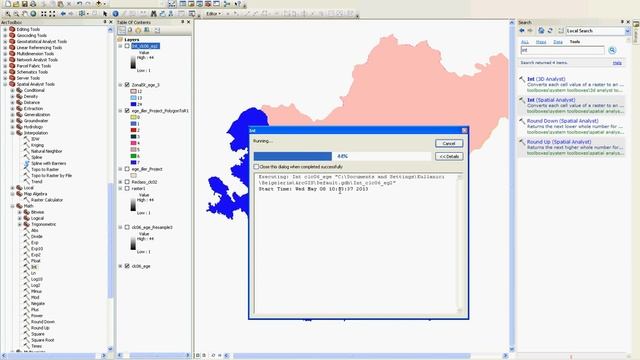Click the Fixed Zoom In arrows icon
Viewport: 640px width, 360px height.
pos(44,14)
